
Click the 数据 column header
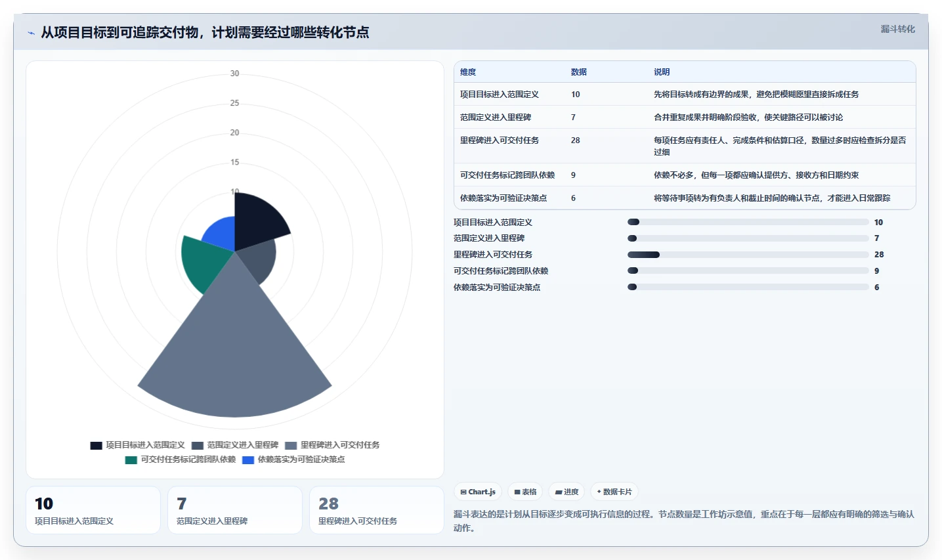pos(579,72)
